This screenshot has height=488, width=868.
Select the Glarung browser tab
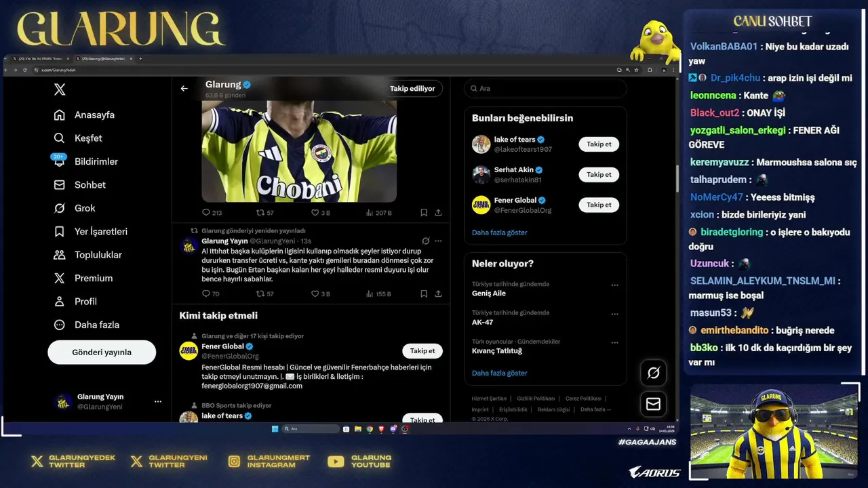click(x=103, y=59)
